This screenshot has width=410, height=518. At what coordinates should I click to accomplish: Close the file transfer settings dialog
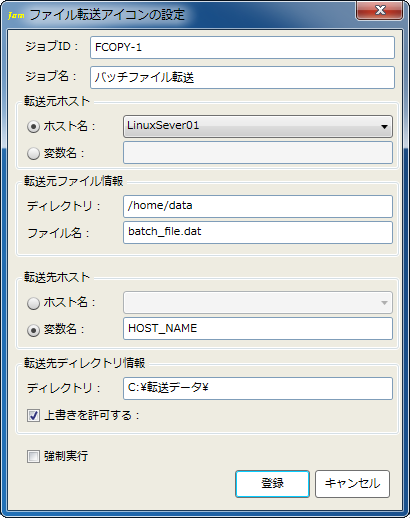379,11
